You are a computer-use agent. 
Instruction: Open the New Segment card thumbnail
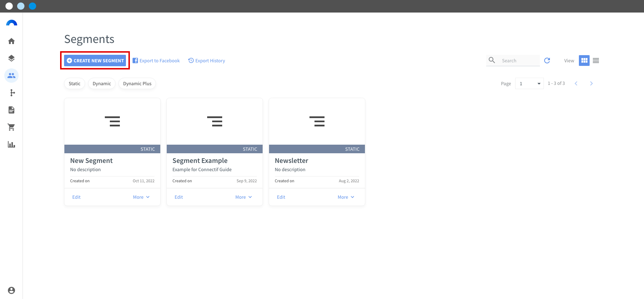pyautogui.click(x=112, y=121)
